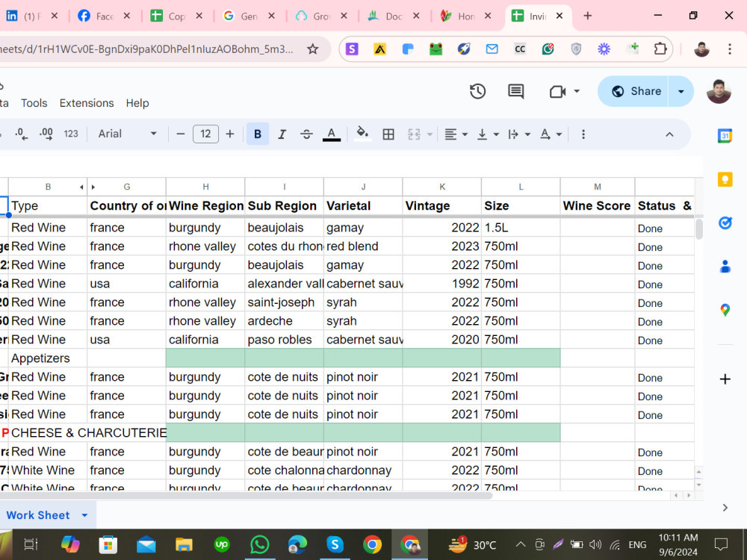The height and width of the screenshot is (560, 747).
Task: Expand hidden columns left arrow near B
Action: pos(81,187)
